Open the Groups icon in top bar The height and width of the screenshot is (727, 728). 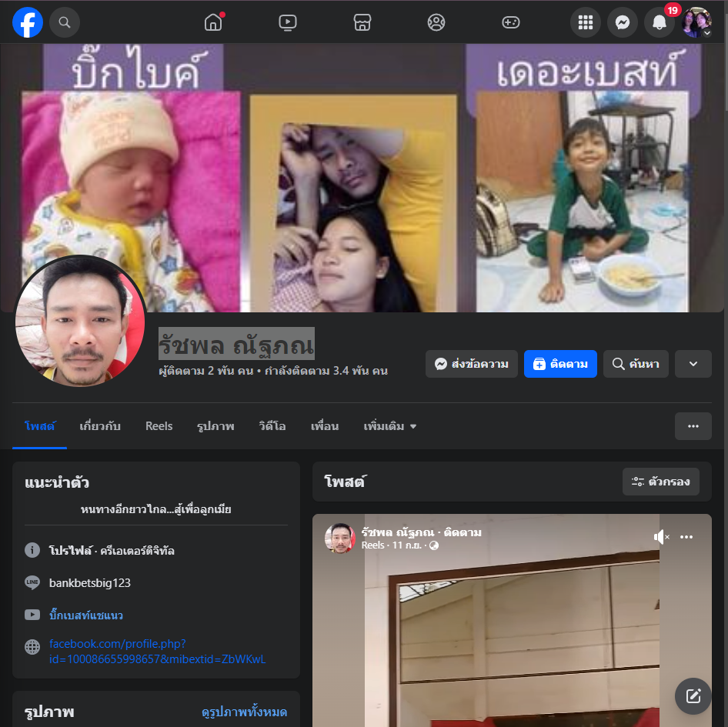point(436,22)
